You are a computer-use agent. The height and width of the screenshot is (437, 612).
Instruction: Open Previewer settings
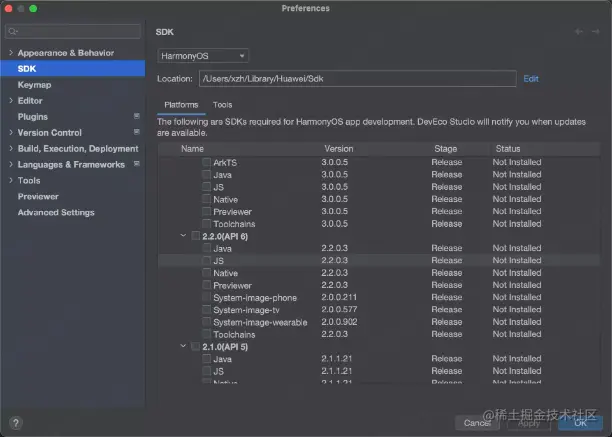[x=38, y=196]
